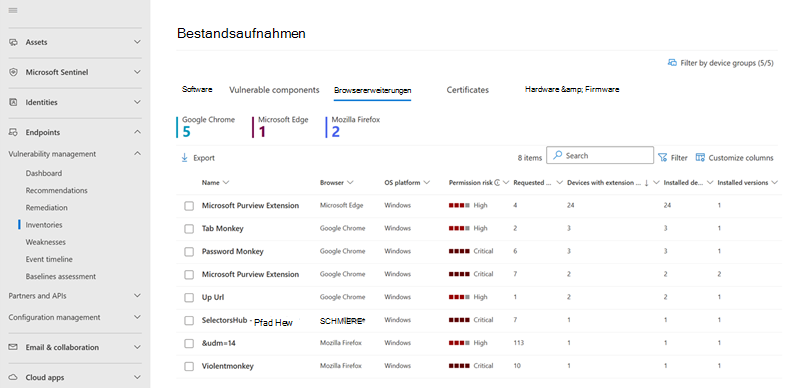This screenshot has height=388, width=800.
Task: Open Dashboard in the sidebar
Action: coord(44,174)
